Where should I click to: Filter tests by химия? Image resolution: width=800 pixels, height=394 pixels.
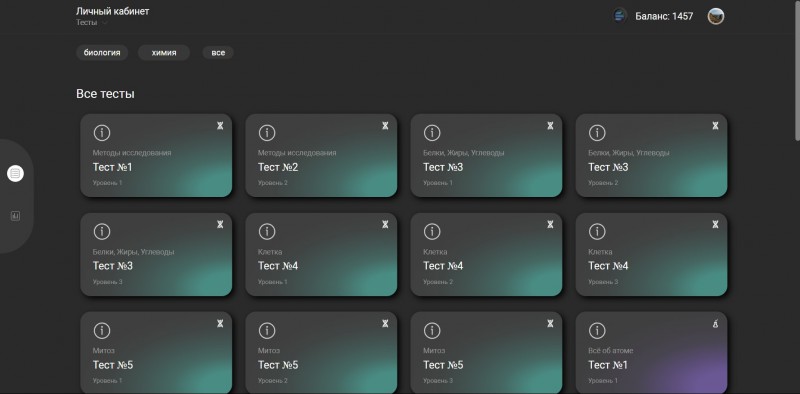164,53
